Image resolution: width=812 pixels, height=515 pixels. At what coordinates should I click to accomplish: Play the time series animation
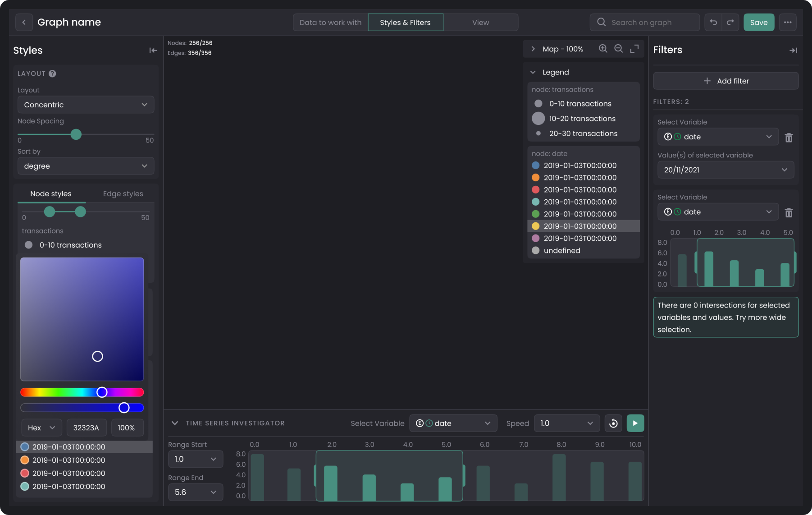click(635, 423)
